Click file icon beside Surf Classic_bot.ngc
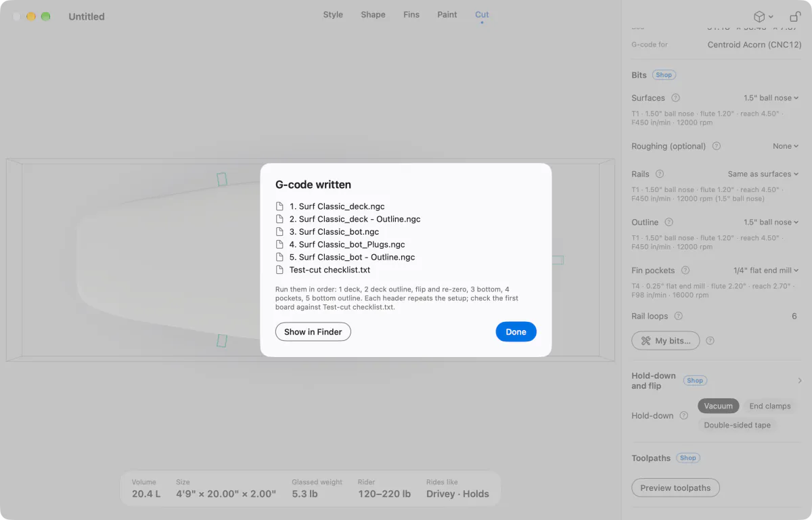 [x=279, y=232]
